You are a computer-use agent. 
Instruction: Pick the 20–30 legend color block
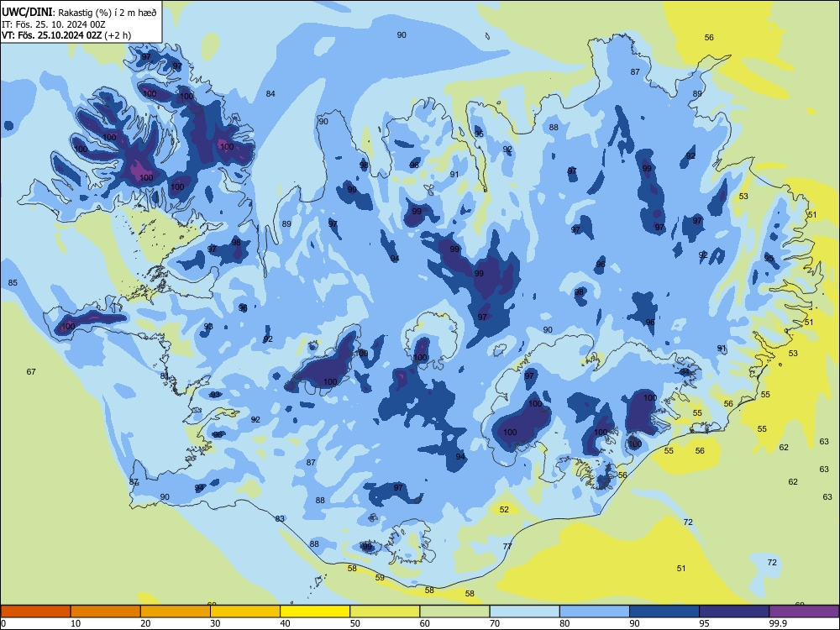(x=176, y=612)
